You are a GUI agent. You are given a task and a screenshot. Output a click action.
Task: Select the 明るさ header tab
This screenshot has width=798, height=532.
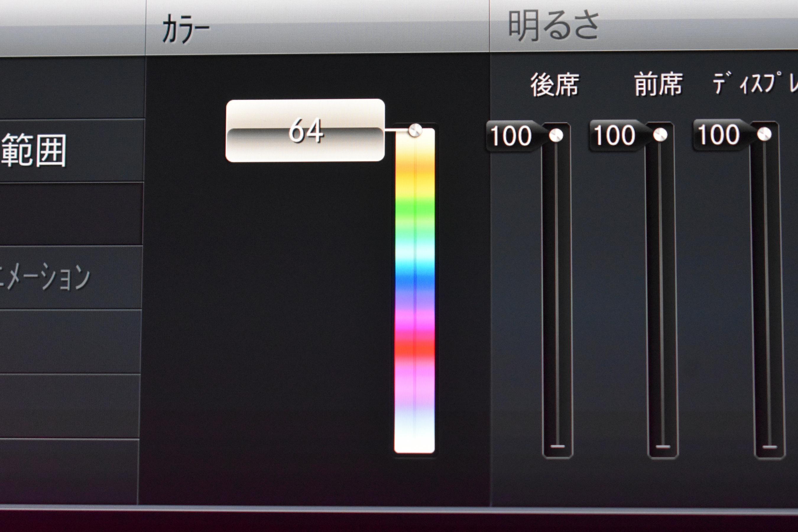(553, 26)
